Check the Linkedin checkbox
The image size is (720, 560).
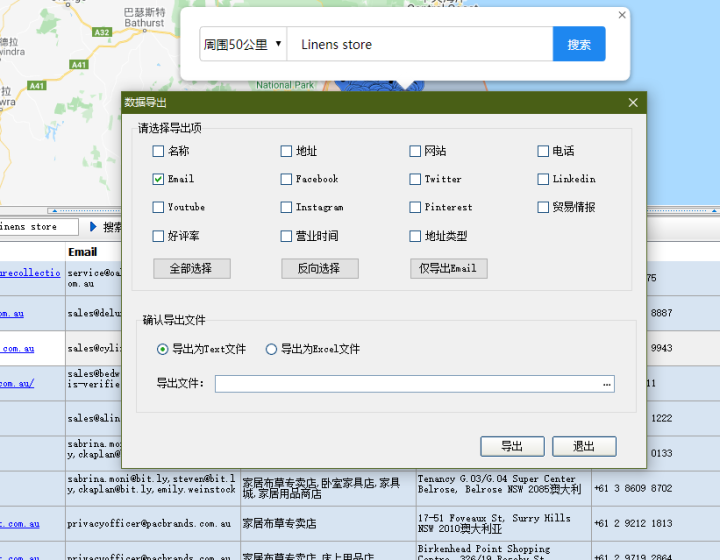(x=543, y=179)
